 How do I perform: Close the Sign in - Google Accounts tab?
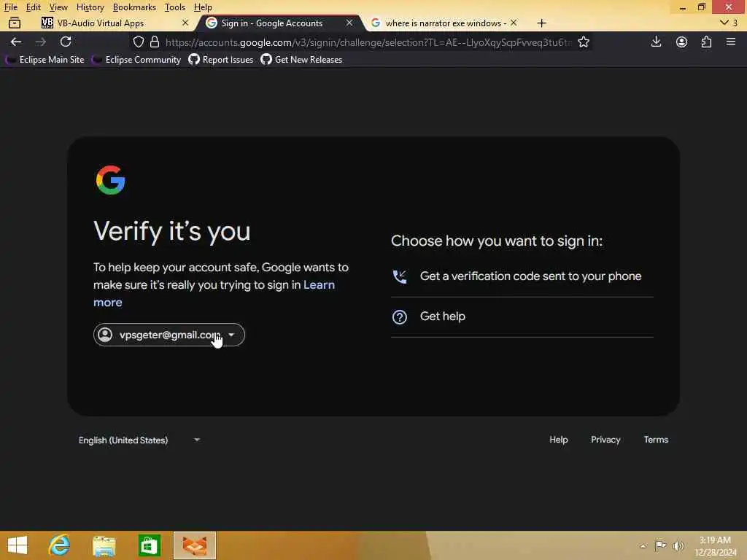pos(349,23)
